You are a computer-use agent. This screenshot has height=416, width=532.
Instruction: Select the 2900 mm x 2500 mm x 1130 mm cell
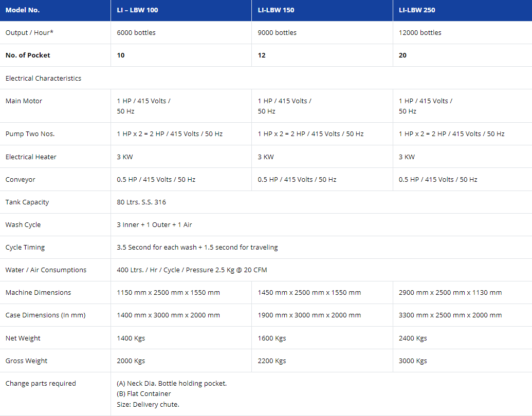point(450,293)
